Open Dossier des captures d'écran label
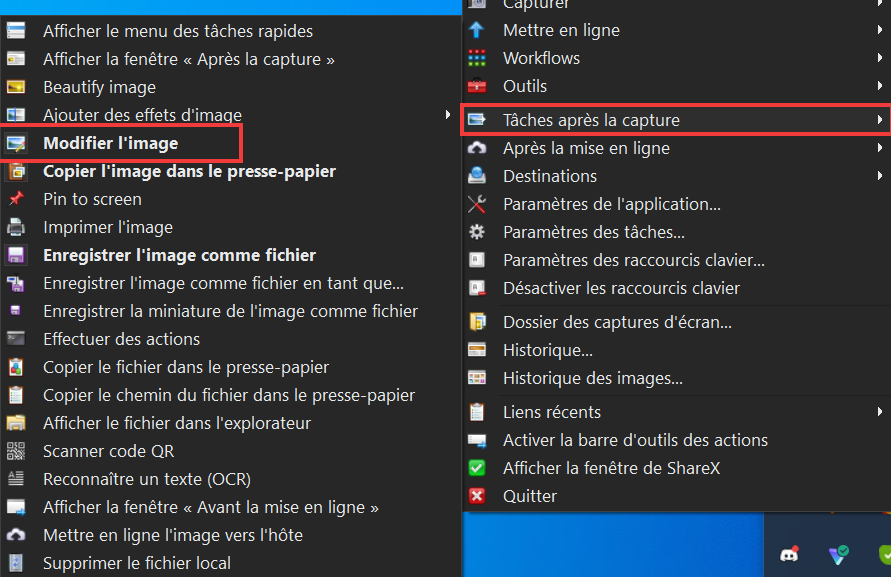891x577 pixels. (617, 322)
